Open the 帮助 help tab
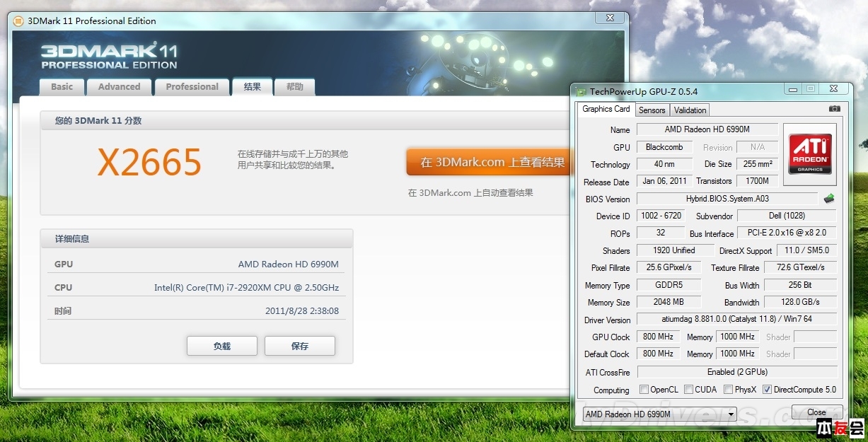Image resolution: width=868 pixels, height=442 pixels. point(295,87)
